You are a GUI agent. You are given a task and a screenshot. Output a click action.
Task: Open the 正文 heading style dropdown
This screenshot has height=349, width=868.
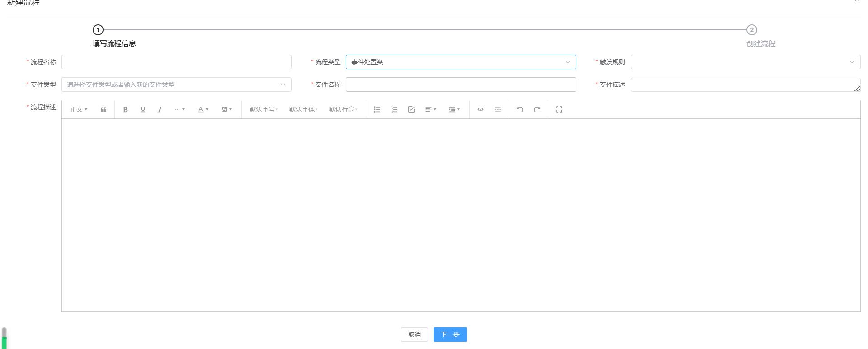coord(79,109)
